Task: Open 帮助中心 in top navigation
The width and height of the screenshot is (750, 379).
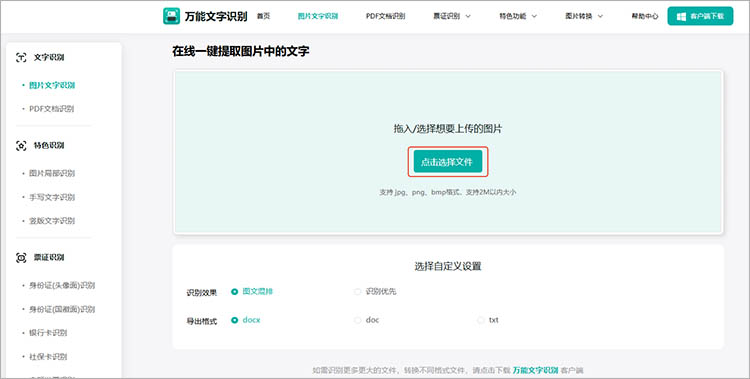Action: [x=645, y=16]
